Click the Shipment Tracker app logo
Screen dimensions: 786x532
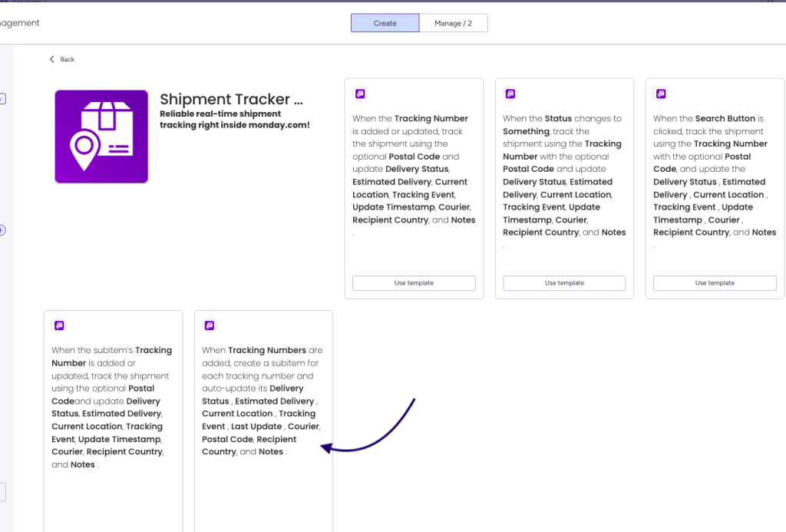[x=101, y=137]
